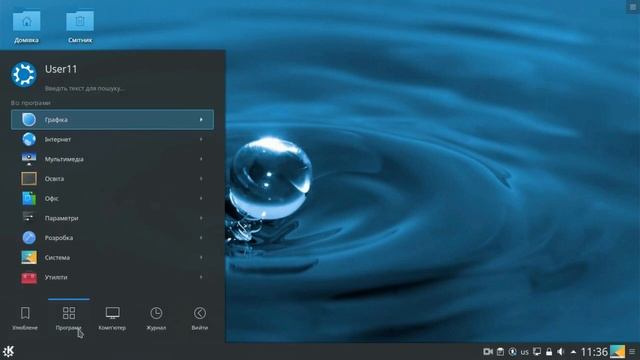Open the clipboard tray icon

tap(500, 351)
